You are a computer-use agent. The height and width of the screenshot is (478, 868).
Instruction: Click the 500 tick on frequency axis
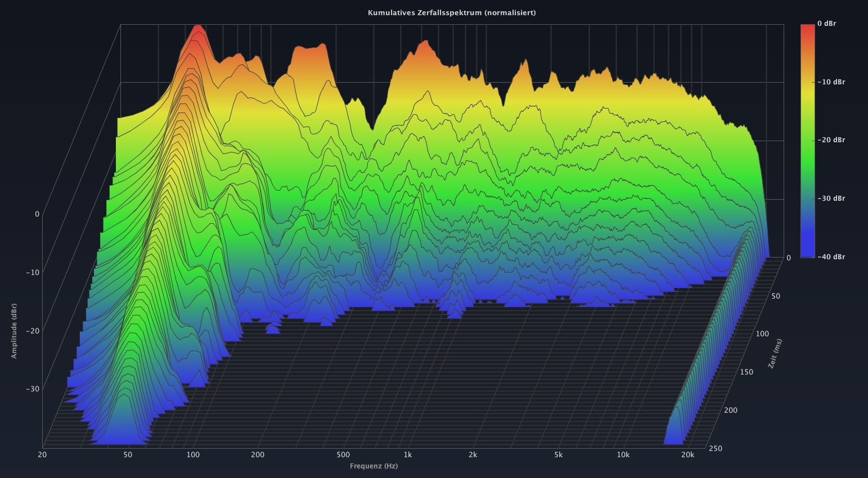343,455
